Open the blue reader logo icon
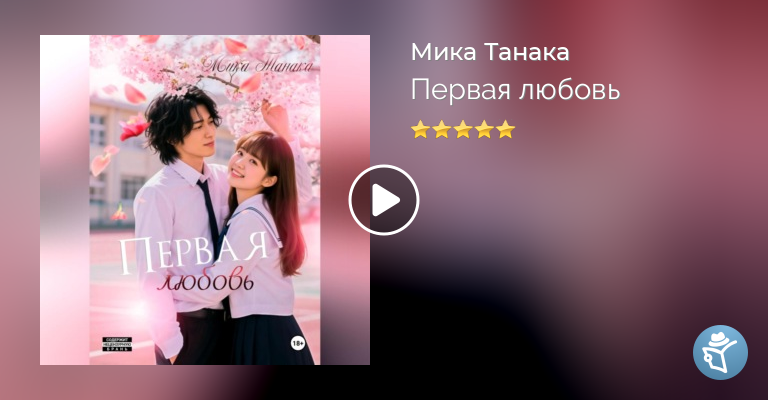 tap(720, 352)
